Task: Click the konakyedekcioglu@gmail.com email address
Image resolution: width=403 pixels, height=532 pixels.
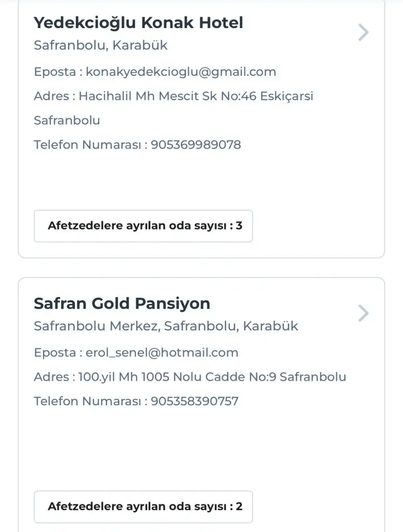Action: click(181, 72)
